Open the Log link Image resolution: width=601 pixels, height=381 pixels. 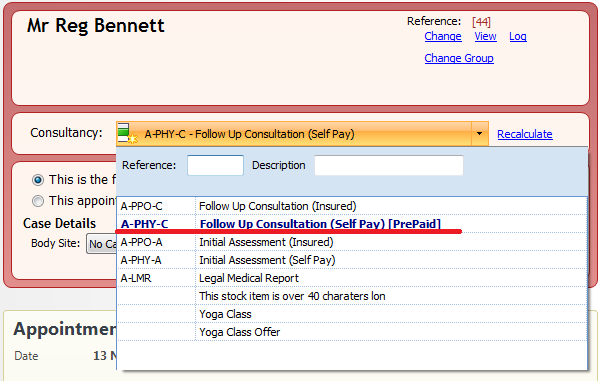coord(517,36)
